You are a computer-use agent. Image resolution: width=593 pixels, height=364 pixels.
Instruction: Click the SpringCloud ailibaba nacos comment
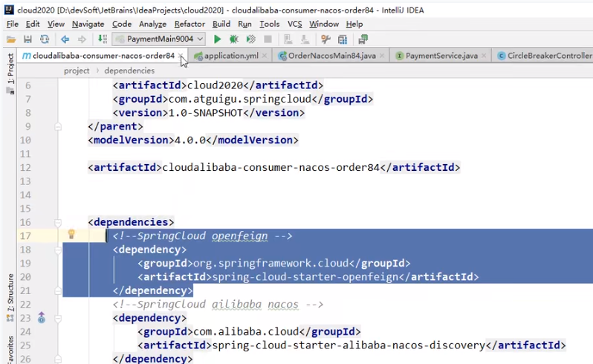tap(218, 305)
